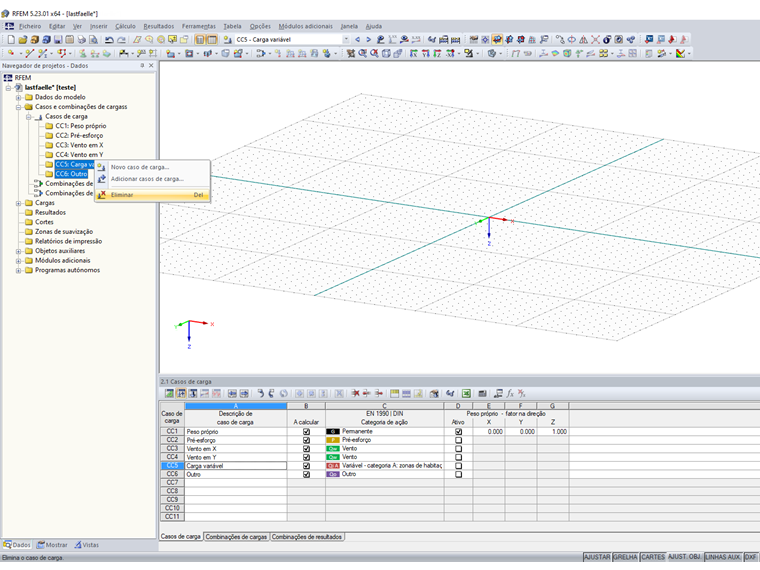
Task: Go to previous load case arrow
Action: click(x=357, y=40)
